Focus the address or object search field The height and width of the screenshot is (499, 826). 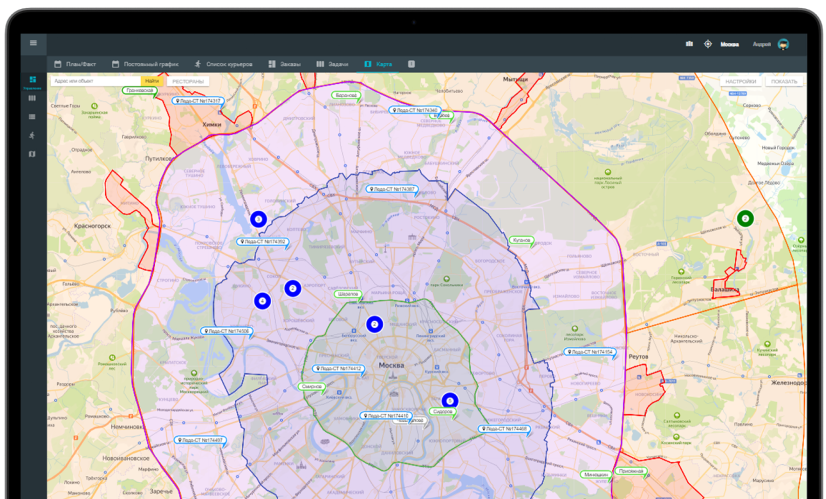[95, 81]
